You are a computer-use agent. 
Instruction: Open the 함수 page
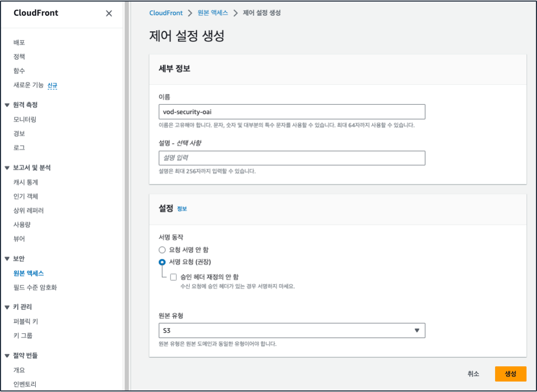tap(19, 71)
